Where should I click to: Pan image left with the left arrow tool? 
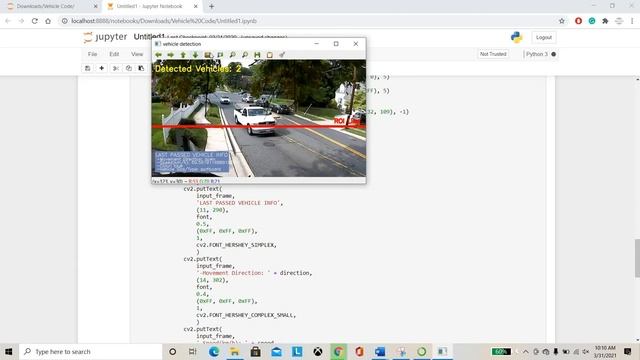pyautogui.click(x=158, y=55)
